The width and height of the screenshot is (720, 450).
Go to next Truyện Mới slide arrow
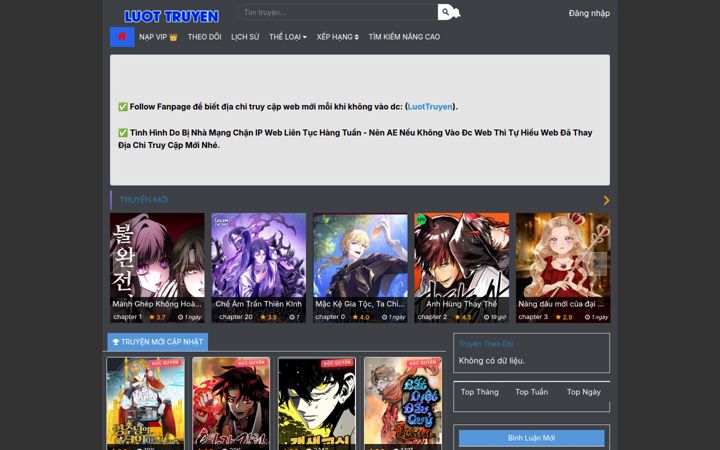pos(606,200)
